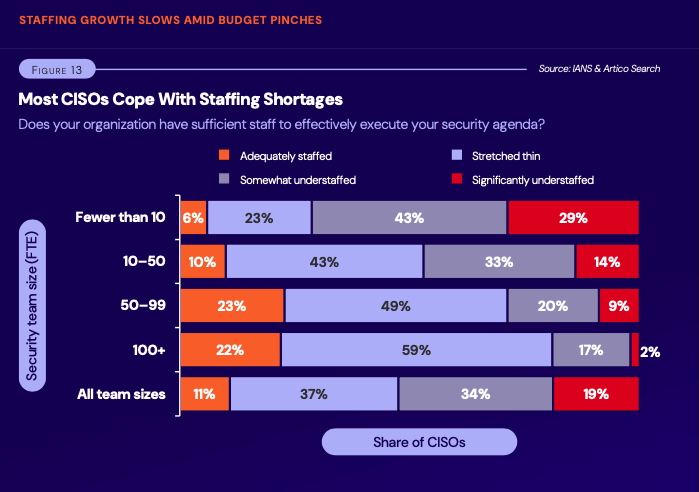The width and height of the screenshot is (699, 492).
Task: Click the Fewer than 10 row label
Action: coord(120,217)
